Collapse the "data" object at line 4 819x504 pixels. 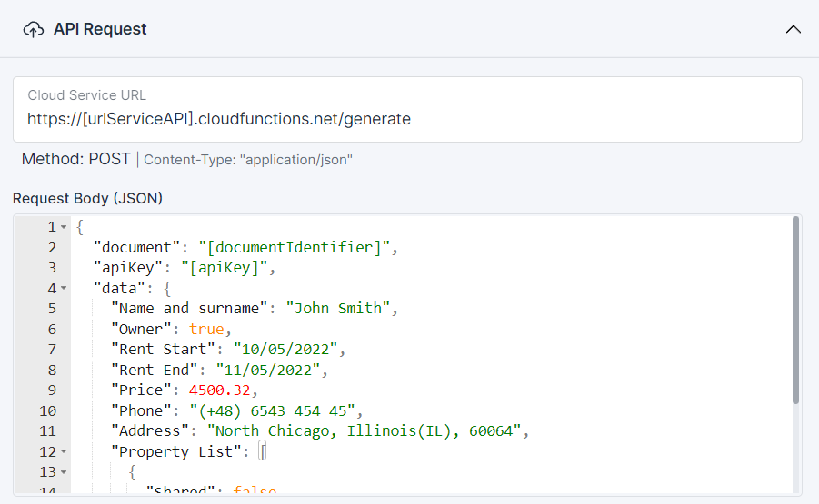pos(64,288)
